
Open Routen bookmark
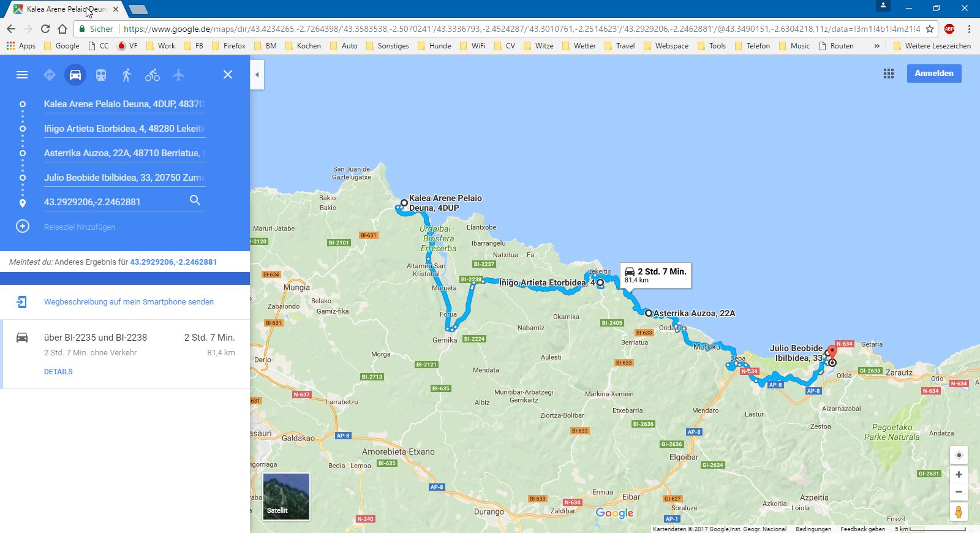(836, 46)
